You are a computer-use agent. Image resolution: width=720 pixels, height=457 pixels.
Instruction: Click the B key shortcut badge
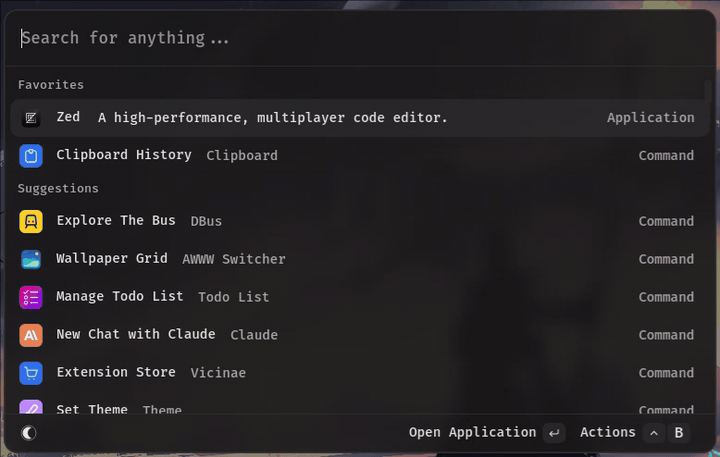coord(679,433)
